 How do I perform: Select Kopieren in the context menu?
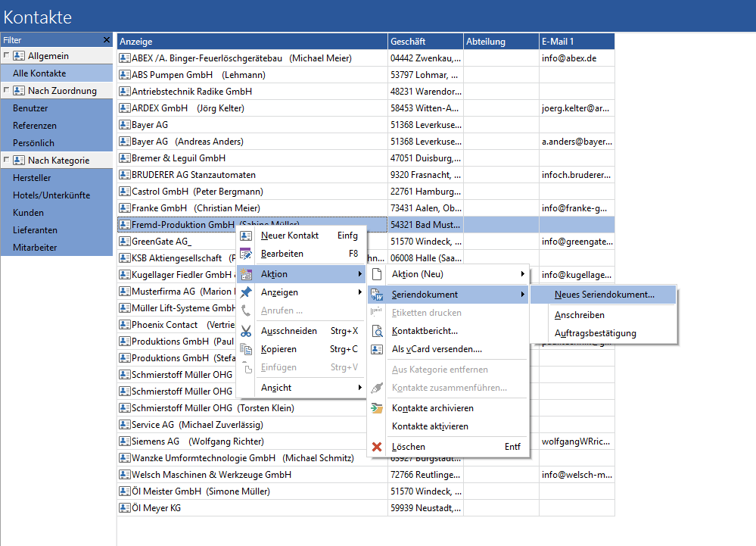click(x=302, y=349)
